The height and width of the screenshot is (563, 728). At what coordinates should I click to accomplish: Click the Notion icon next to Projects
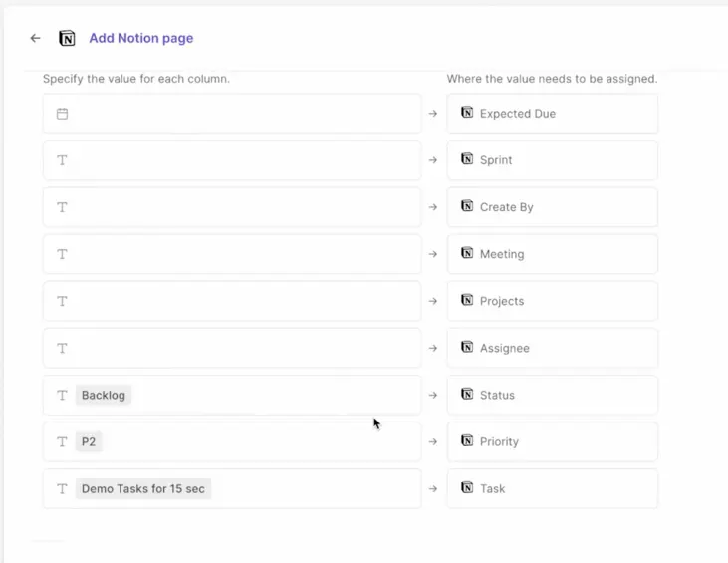[x=467, y=300]
